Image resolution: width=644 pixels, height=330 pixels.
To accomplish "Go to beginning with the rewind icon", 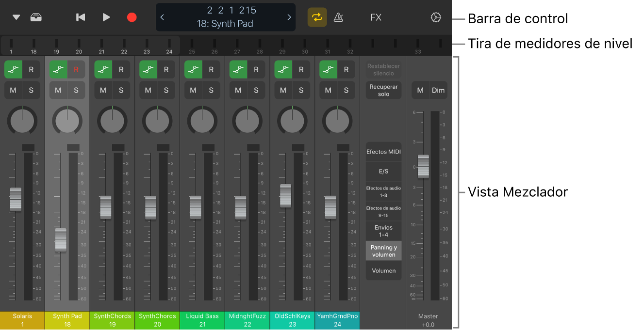I will [x=81, y=17].
